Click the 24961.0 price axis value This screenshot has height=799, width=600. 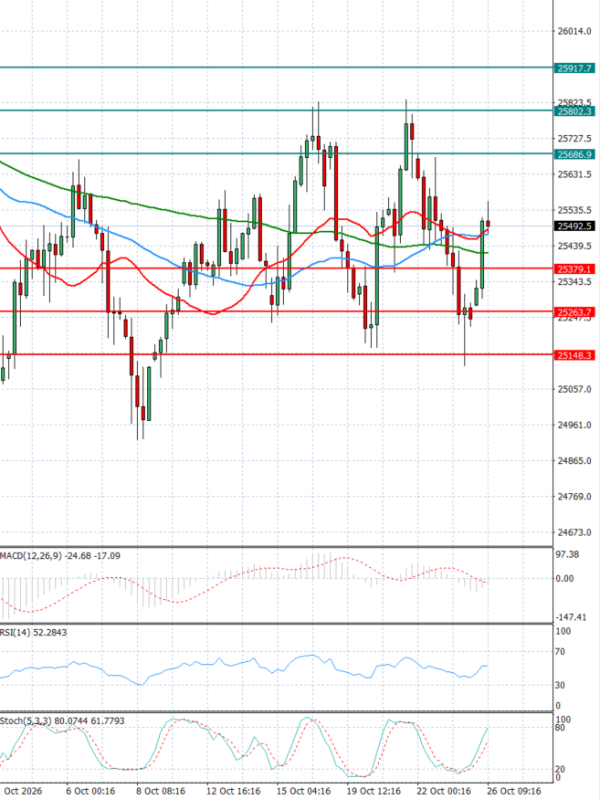click(x=575, y=425)
